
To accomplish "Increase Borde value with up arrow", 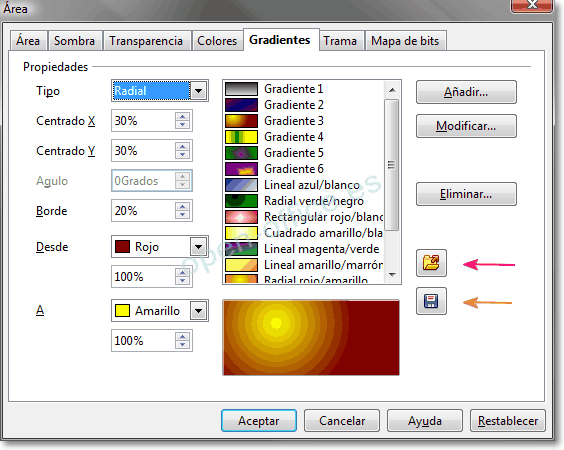I will (183, 206).
